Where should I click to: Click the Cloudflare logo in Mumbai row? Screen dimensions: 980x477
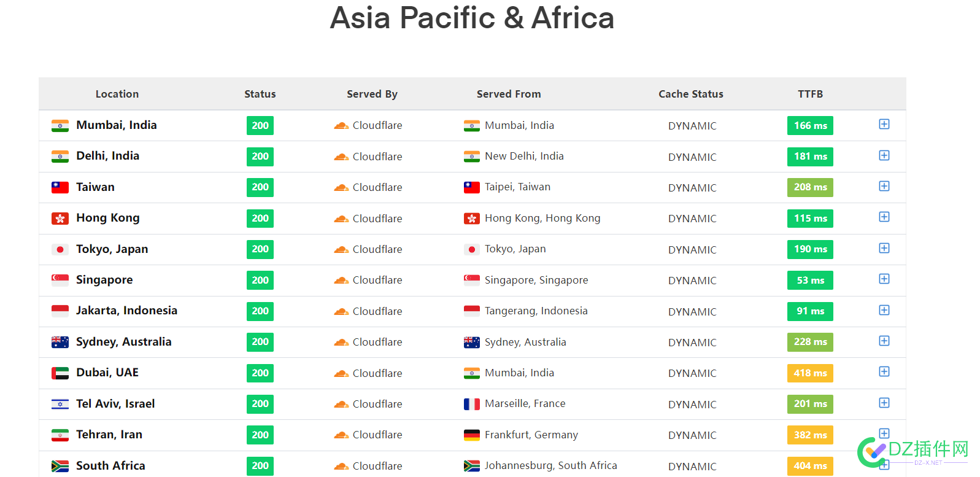(341, 126)
